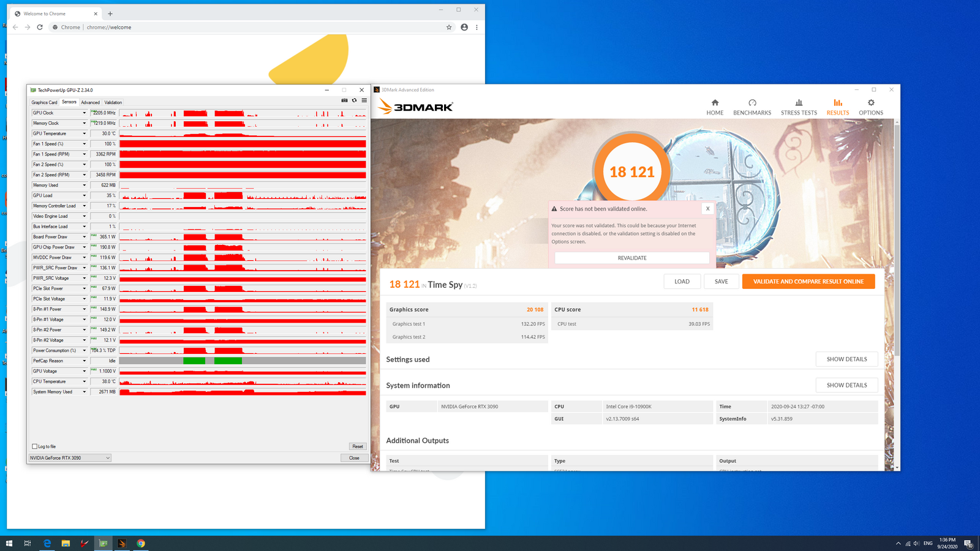The image size is (980, 551).
Task: Open 3DMark Results section
Action: (838, 107)
